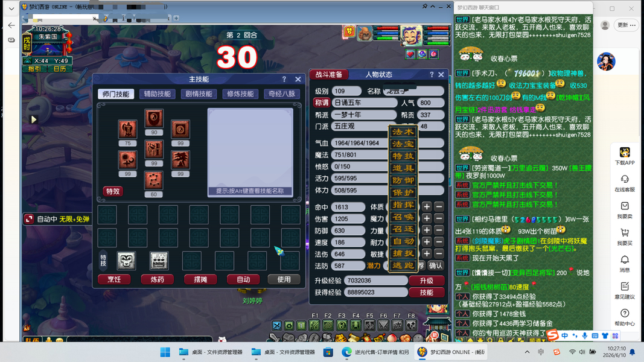Open 下载APP in the right sidebar
Viewport: 644px width, 362px height.
click(625, 156)
